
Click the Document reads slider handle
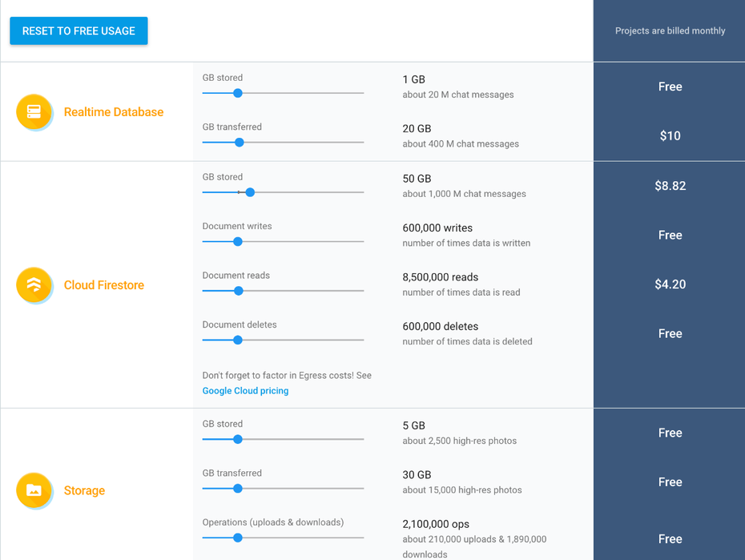(x=239, y=291)
